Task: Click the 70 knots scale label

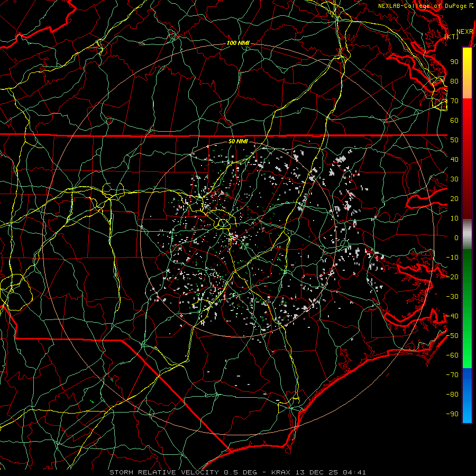Action: tap(454, 101)
